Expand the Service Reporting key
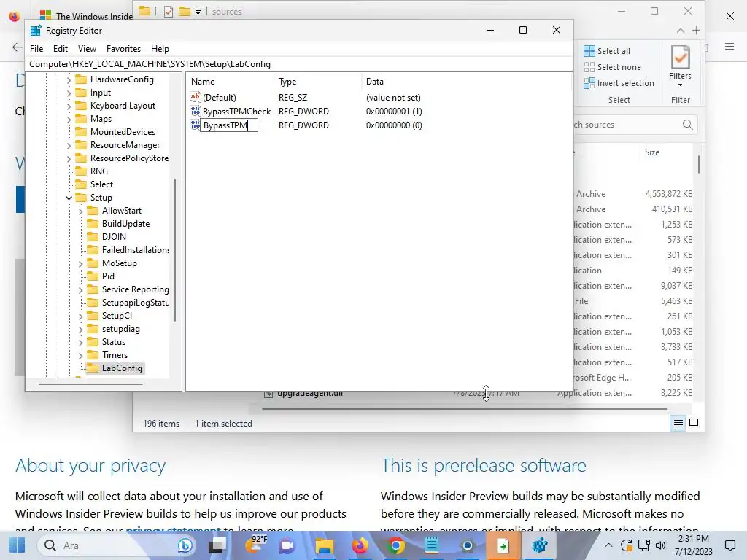Viewport: 747px width, 560px height. click(80, 289)
